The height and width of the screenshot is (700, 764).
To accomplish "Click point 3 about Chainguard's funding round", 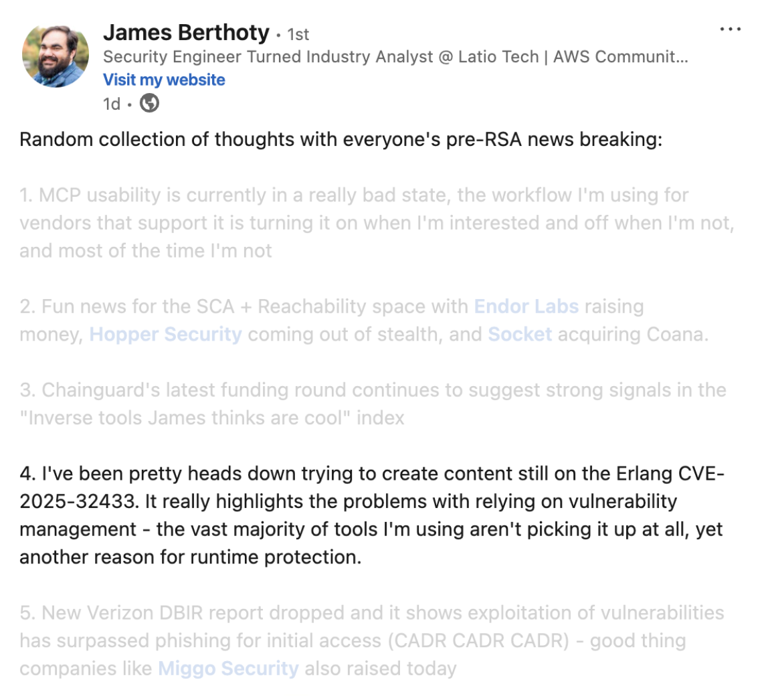I will [x=373, y=404].
